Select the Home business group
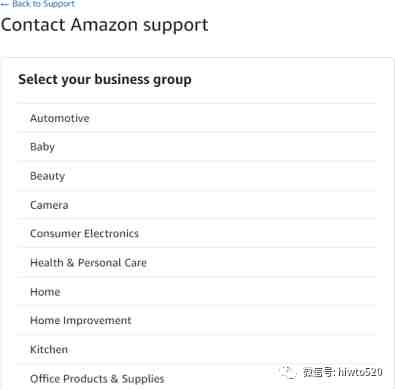 (x=196, y=292)
